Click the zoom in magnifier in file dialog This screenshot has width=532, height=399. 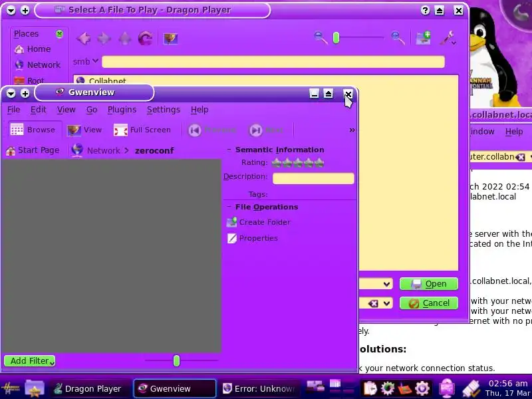coord(398,38)
